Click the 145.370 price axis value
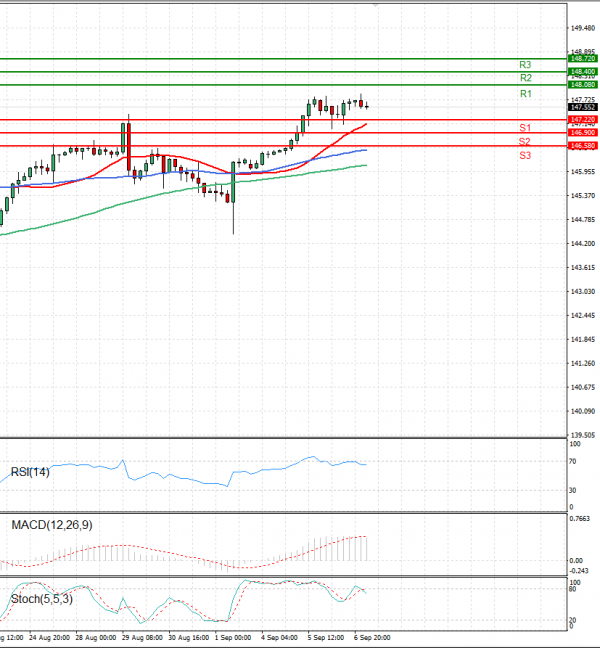The height and width of the screenshot is (648, 600). click(x=583, y=195)
